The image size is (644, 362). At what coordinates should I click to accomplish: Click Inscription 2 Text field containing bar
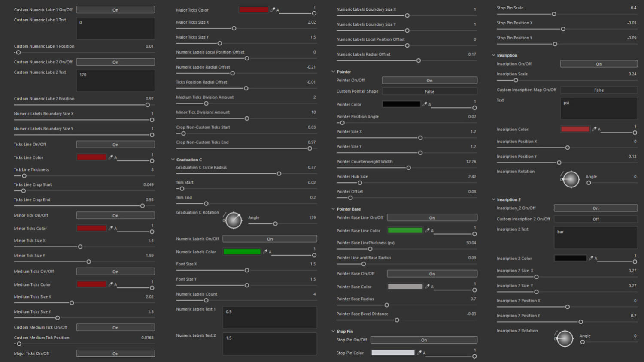596,238
